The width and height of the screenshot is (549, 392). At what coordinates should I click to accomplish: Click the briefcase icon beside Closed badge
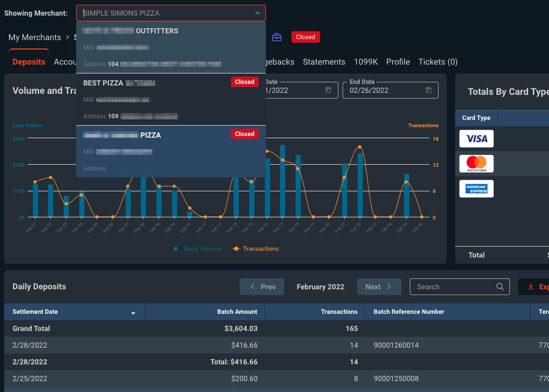pyautogui.click(x=277, y=37)
